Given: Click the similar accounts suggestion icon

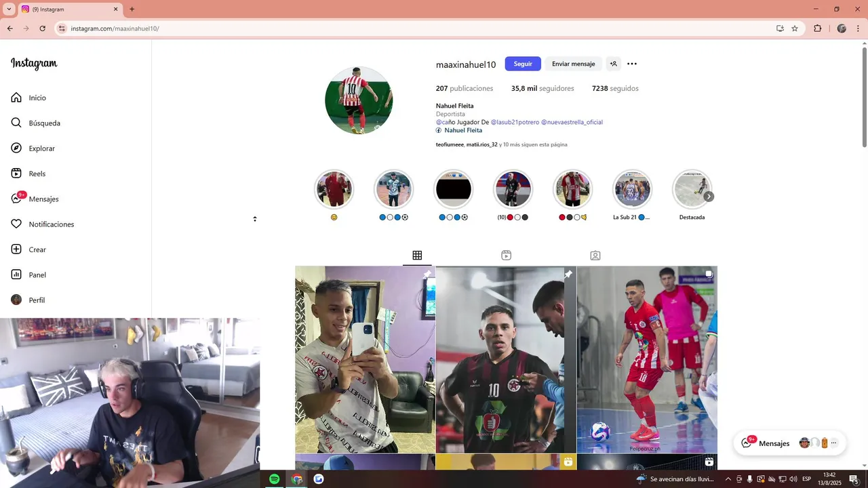Looking at the screenshot, I should point(613,64).
